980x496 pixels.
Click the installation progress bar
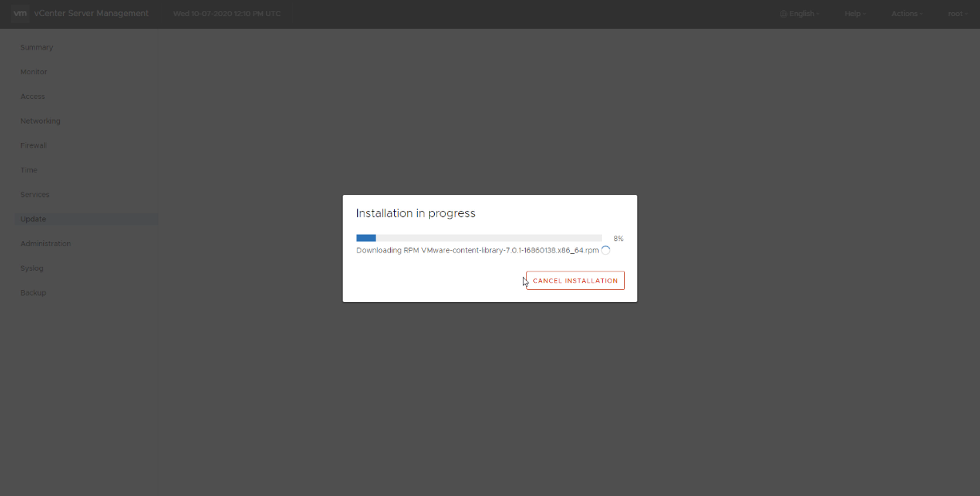479,238
